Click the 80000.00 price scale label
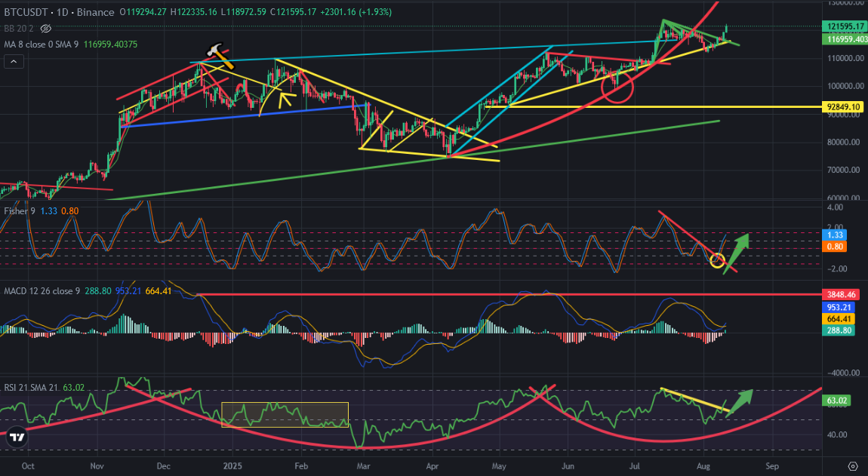Viewport: 868px width, 476px height. (844, 143)
